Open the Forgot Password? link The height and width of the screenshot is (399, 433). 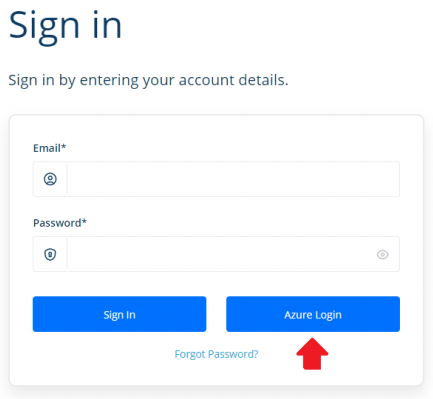click(216, 354)
